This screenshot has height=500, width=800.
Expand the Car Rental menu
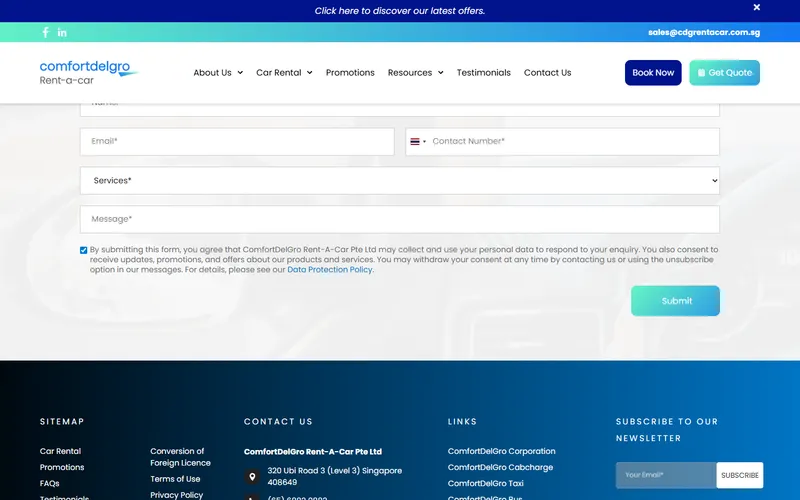point(284,72)
